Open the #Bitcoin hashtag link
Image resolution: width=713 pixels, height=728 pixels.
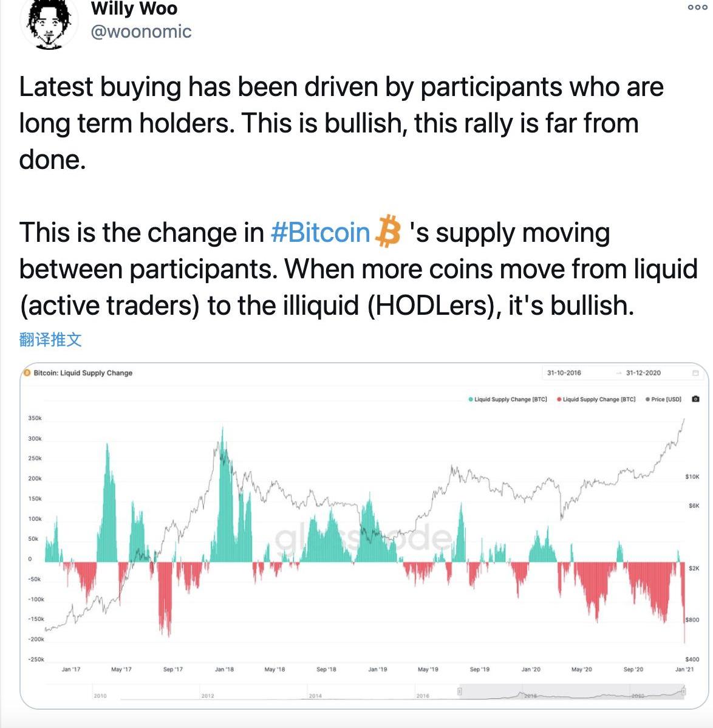[320, 232]
